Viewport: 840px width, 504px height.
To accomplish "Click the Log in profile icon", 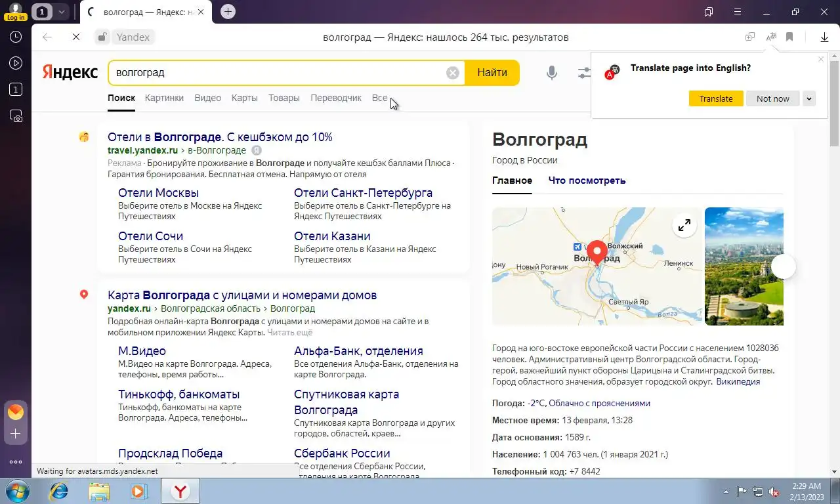I will pos(15,11).
